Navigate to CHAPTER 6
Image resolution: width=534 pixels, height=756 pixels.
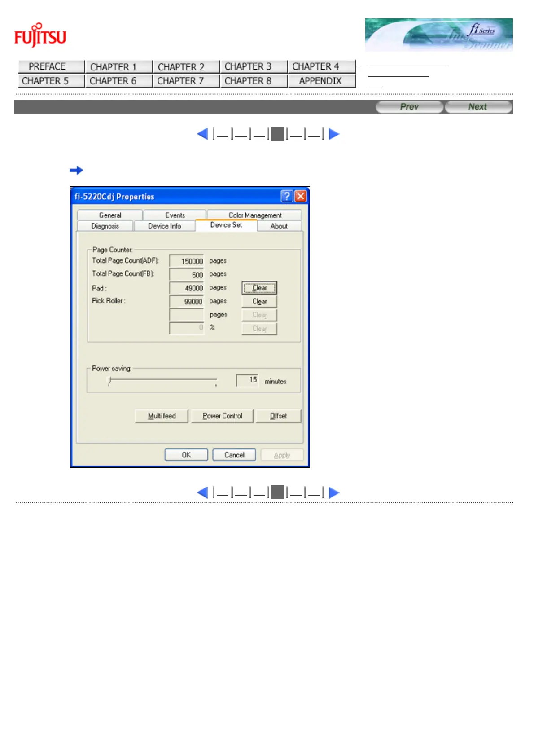(118, 81)
